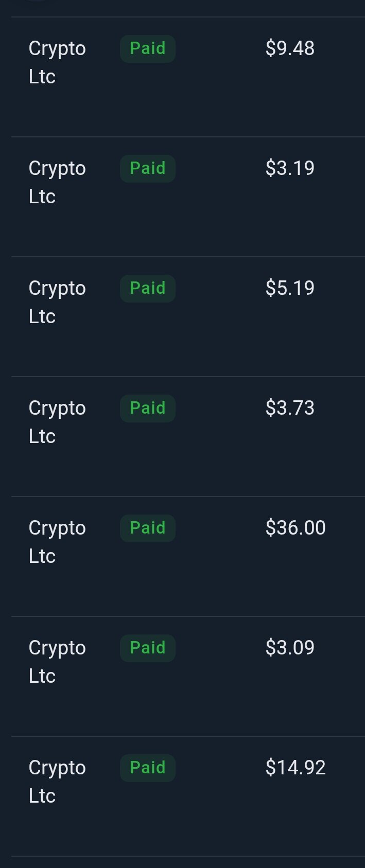365x868 pixels.
Task: Click the Paid badge for $14.92 payout
Action: click(148, 768)
